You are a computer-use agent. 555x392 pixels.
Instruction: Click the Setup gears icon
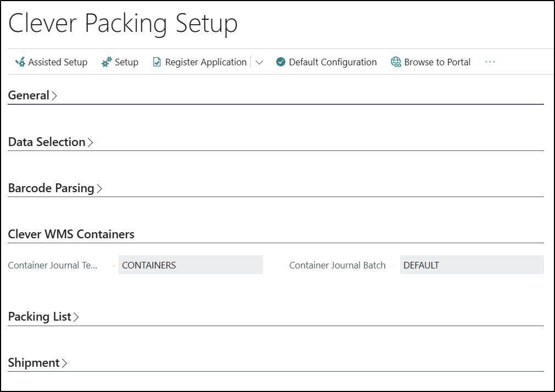point(106,62)
